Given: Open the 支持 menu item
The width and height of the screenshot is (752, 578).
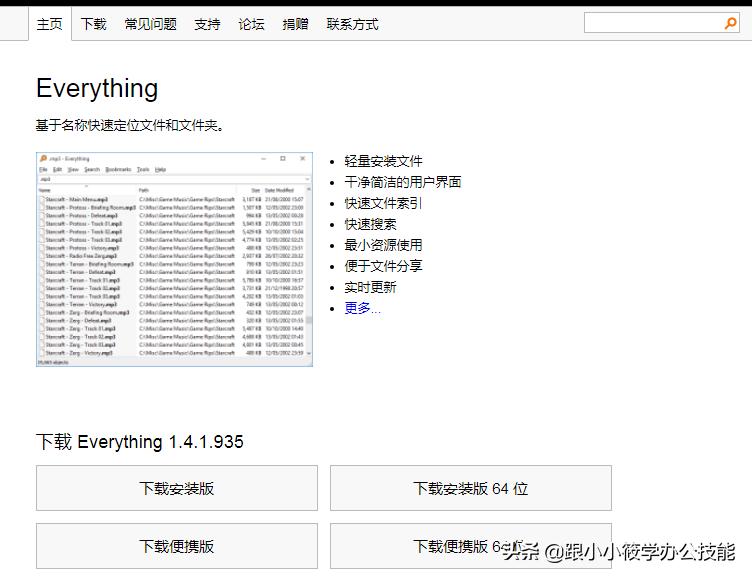Looking at the screenshot, I should (x=207, y=24).
